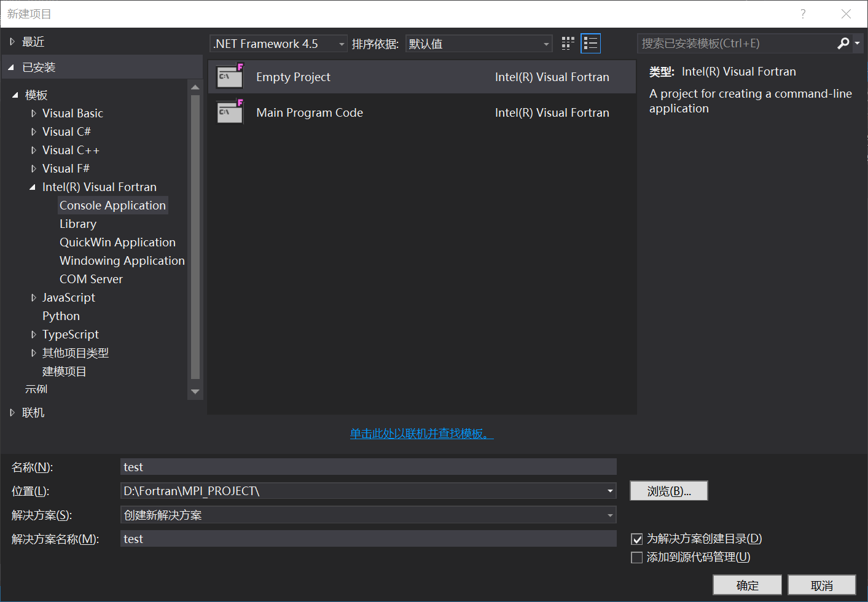Open online template search link
Screen dimensions: 868x602
click(x=421, y=433)
